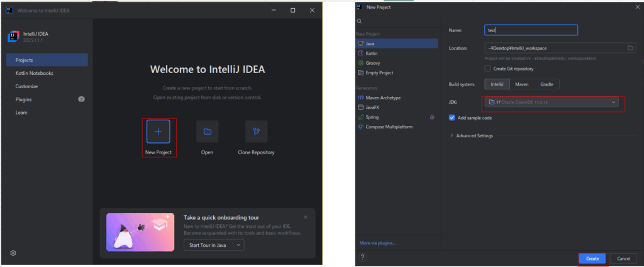Follow More via plugins link
Image resolution: width=644 pixels, height=267 pixels.
377,243
